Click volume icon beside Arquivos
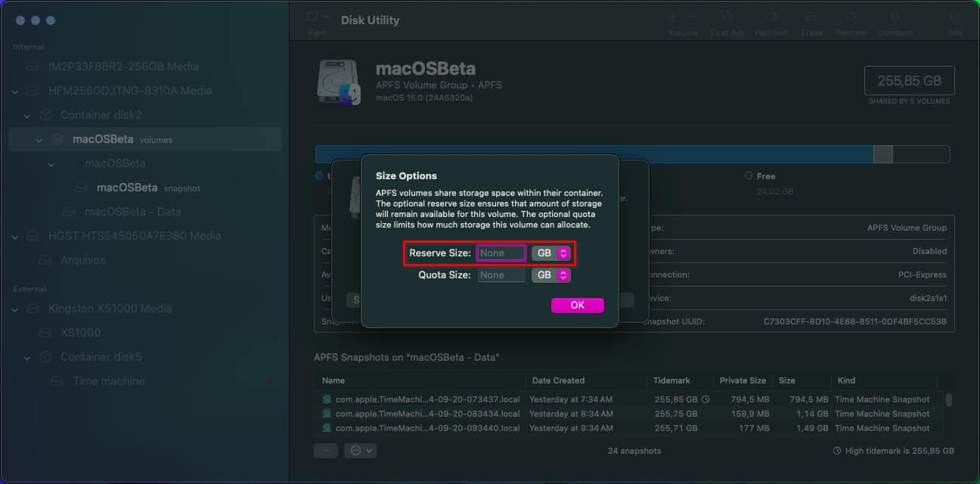Screen dimensions: 980x484 click(x=45, y=260)
